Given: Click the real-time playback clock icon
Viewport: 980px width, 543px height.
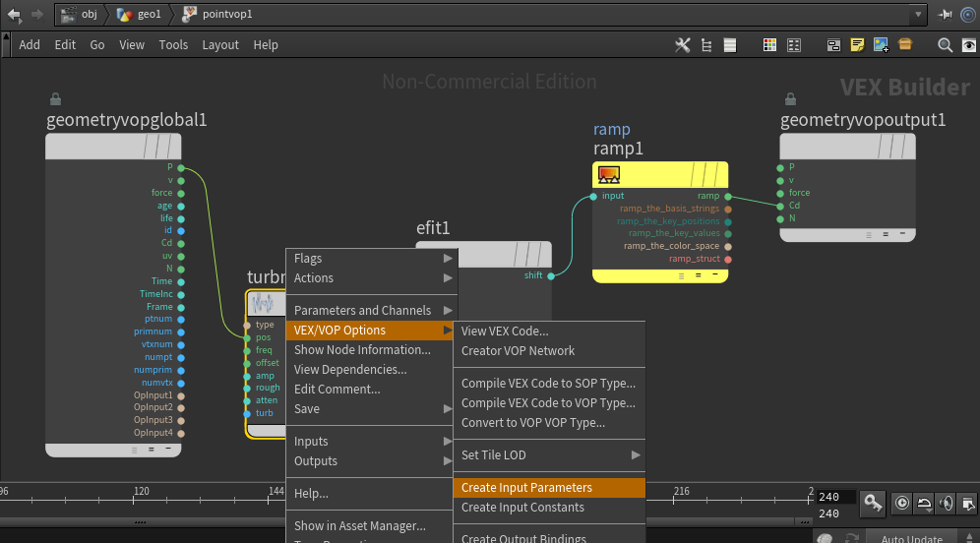Looking at the screenshot, I should pos(902,503).
